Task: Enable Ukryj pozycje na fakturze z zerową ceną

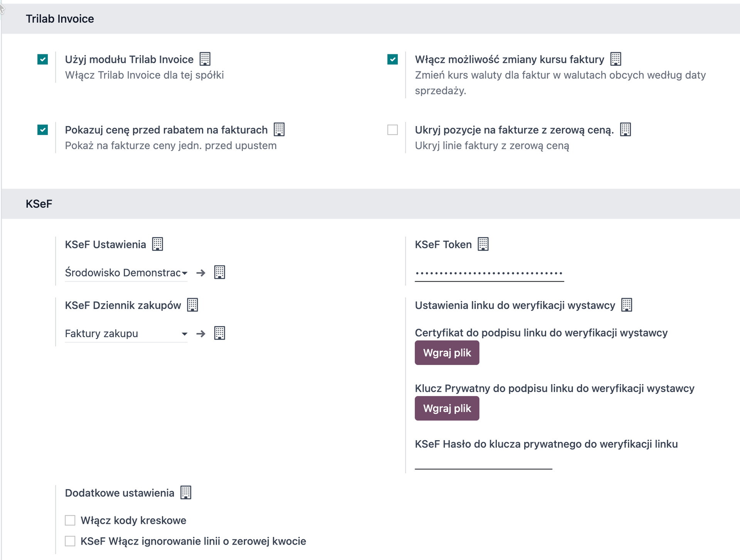Action: tap(392, 130)
